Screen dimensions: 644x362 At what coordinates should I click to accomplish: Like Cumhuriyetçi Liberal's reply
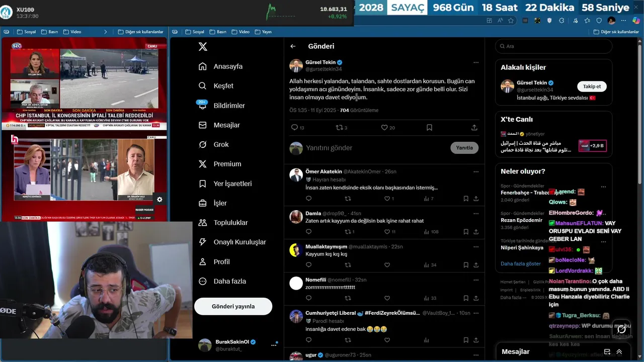pos(387,340)
